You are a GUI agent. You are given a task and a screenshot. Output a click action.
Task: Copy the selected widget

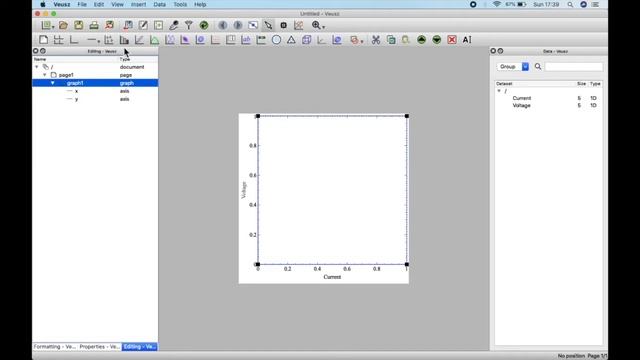(391, 40)
